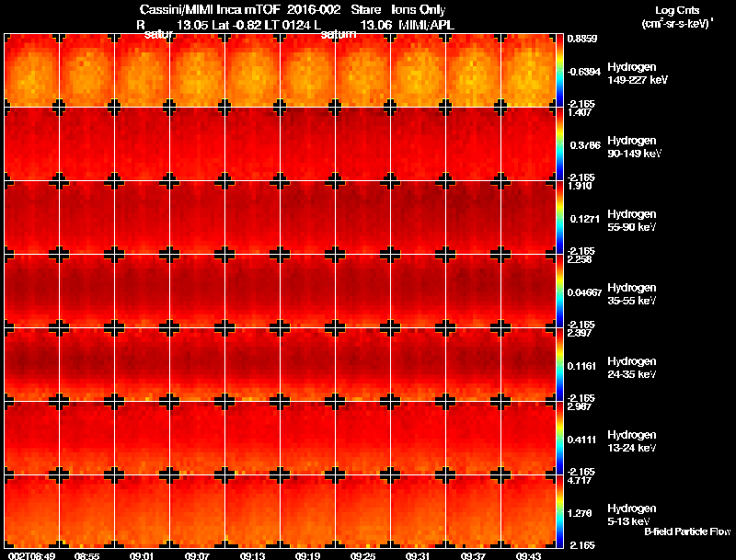
Task: Click the '09:19' time axis label
Action: point(307,555)
